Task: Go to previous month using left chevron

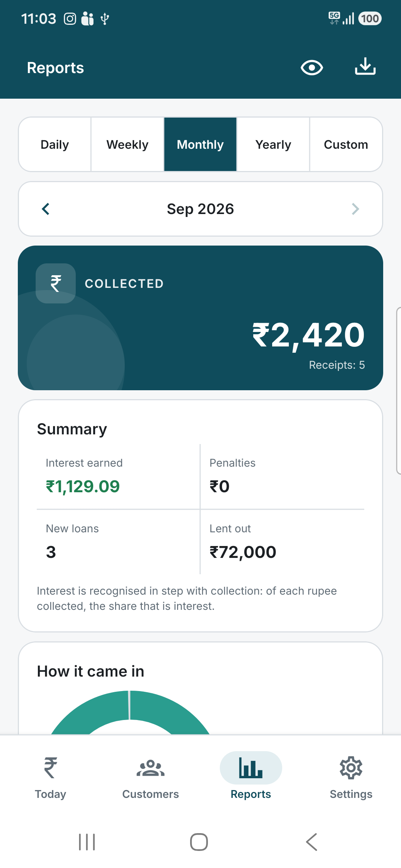Action: [x=46, y=209]
